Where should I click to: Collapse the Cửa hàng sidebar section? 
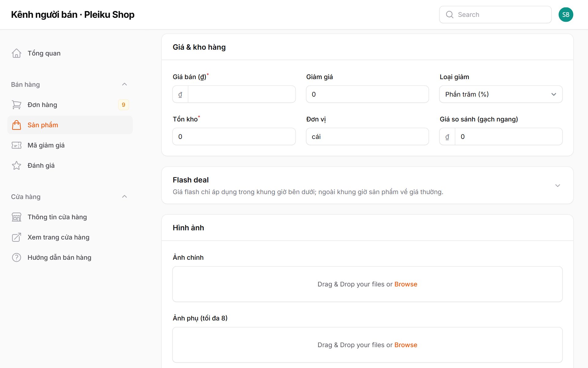point(124,197)
